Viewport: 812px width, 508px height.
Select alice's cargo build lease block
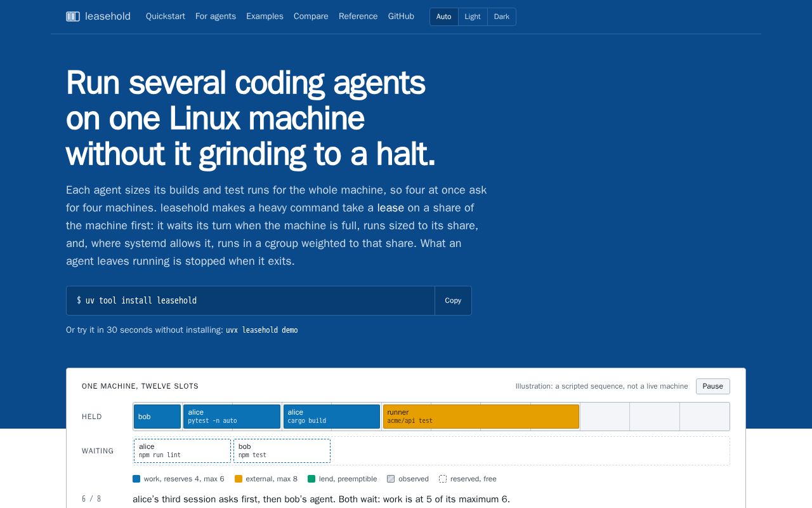coord(332,417)
